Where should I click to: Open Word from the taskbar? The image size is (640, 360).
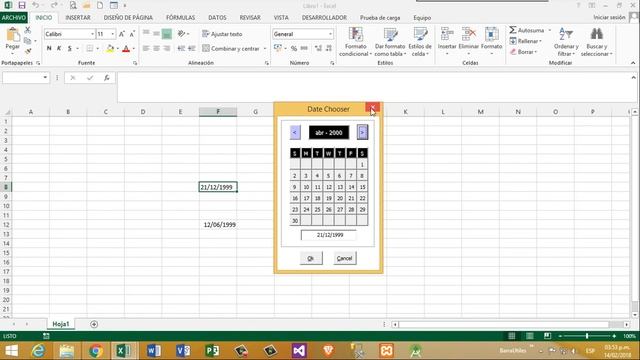tap(153, 351)
